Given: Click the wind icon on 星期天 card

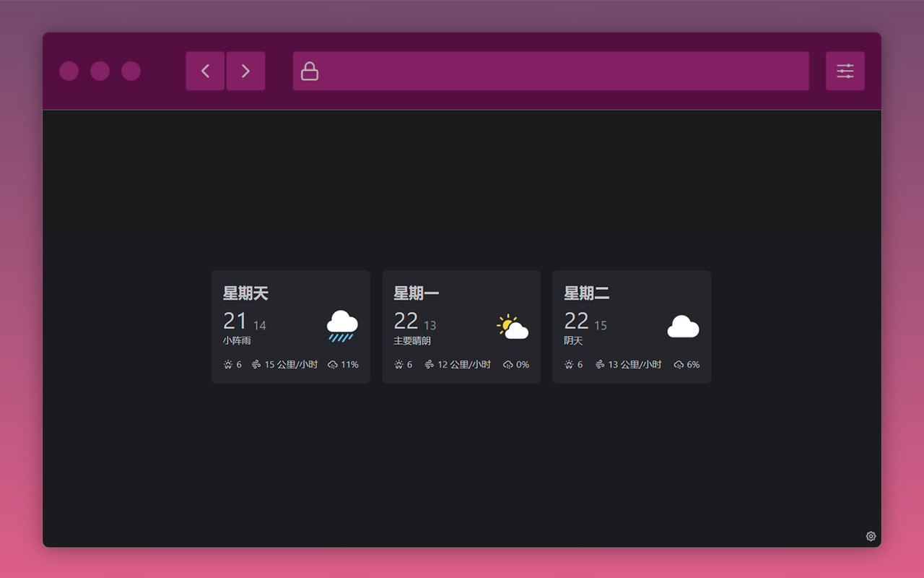Looking at the screenshot, I should [256, 365].
